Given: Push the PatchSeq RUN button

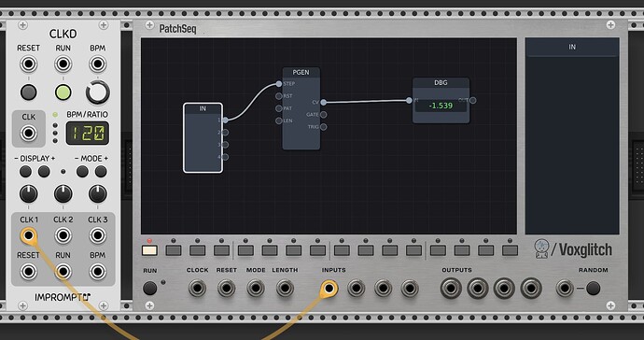Looking at the screenshot, I should (149, 289).
